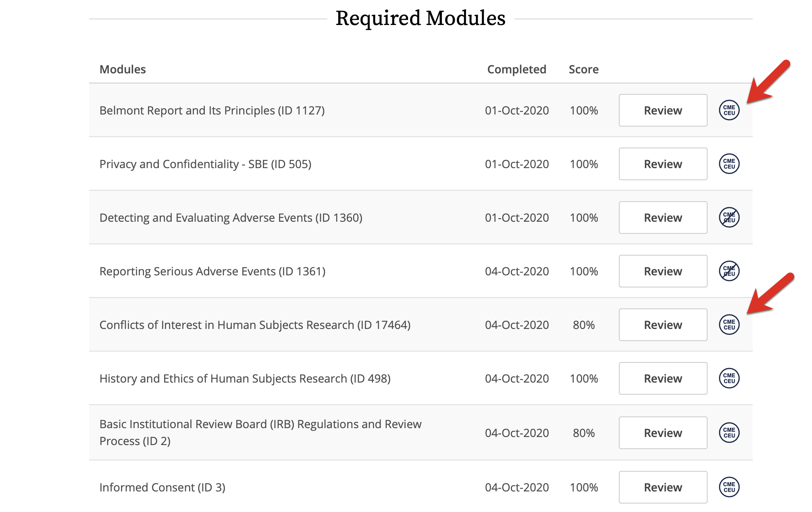Viewport: 812px width, 512px height.
Task: Open Review for Detecting and Evaluating Adverse Events
Action: [x=663, y=218]
